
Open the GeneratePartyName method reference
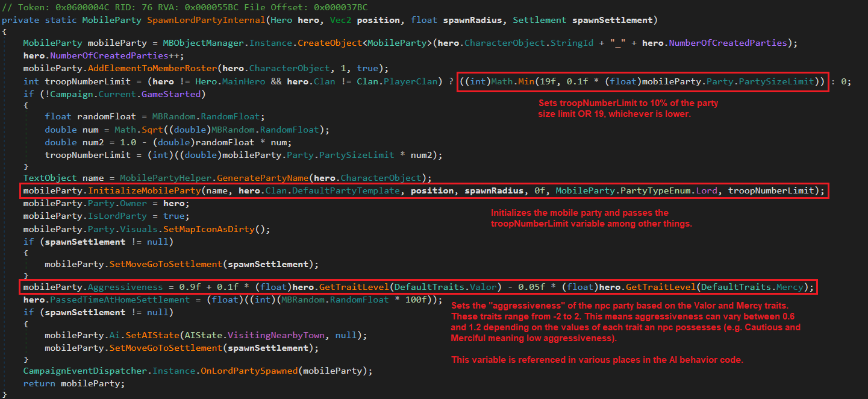tap(259, 178)
